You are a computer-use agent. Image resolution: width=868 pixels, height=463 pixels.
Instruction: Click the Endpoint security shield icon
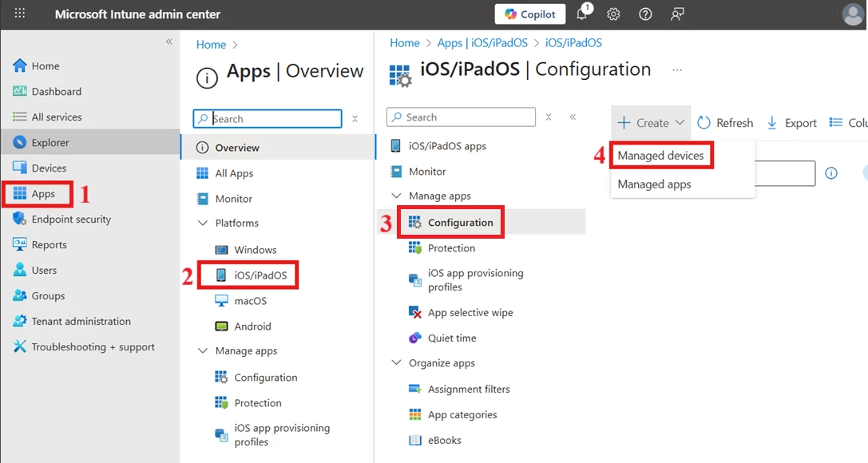19,219
